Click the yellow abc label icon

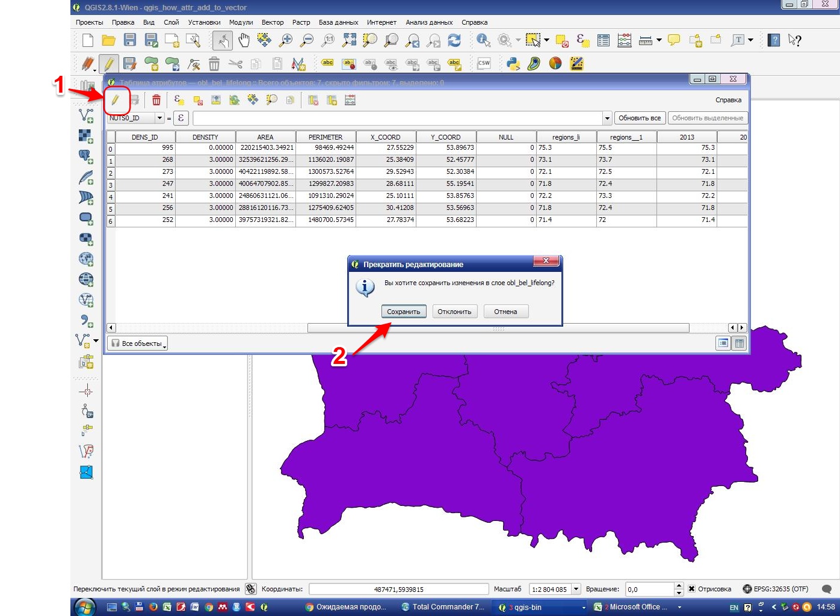tap(327, 63)
